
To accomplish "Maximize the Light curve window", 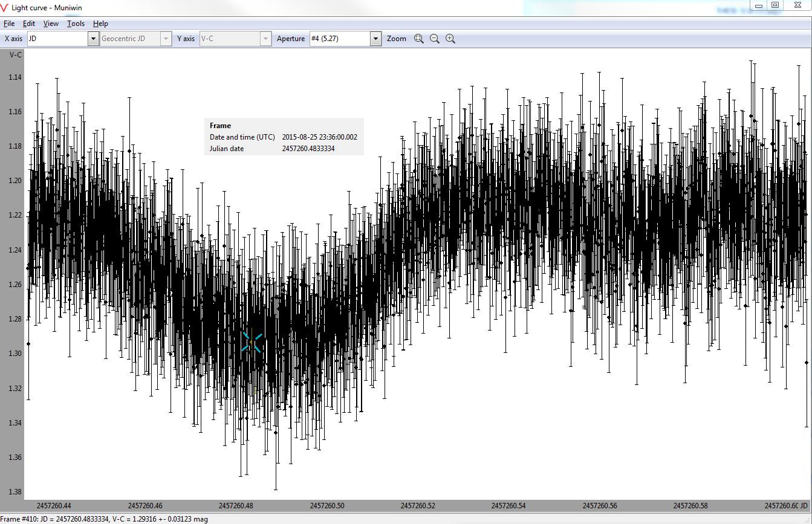I will 775,5.
